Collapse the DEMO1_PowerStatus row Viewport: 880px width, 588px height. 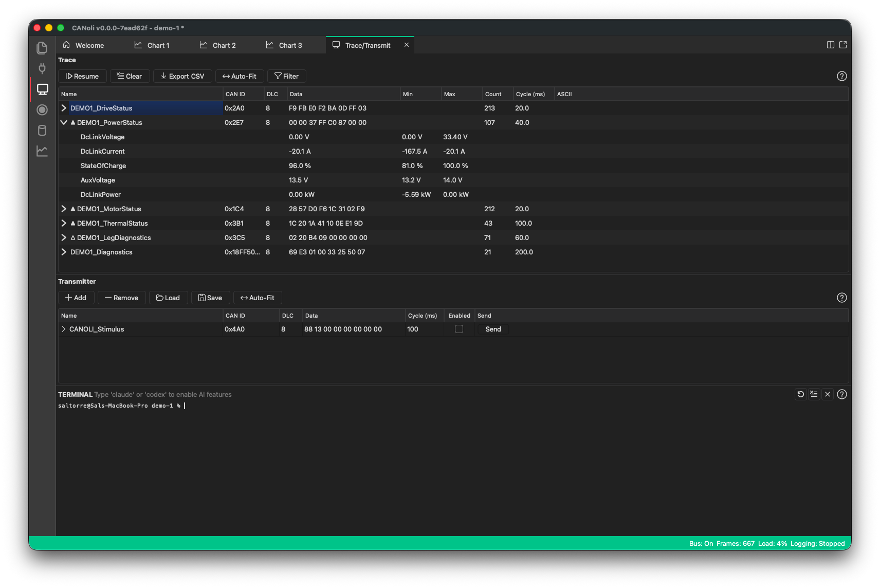click(x=64, y=122)
